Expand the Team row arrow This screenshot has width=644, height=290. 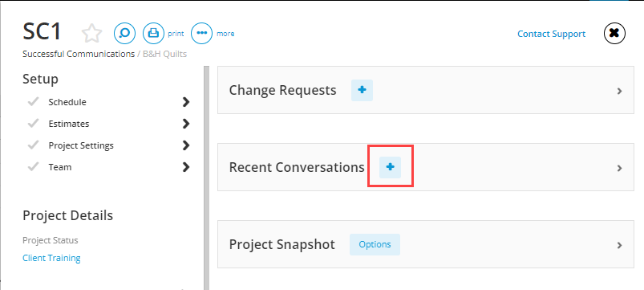click(186, 167)
